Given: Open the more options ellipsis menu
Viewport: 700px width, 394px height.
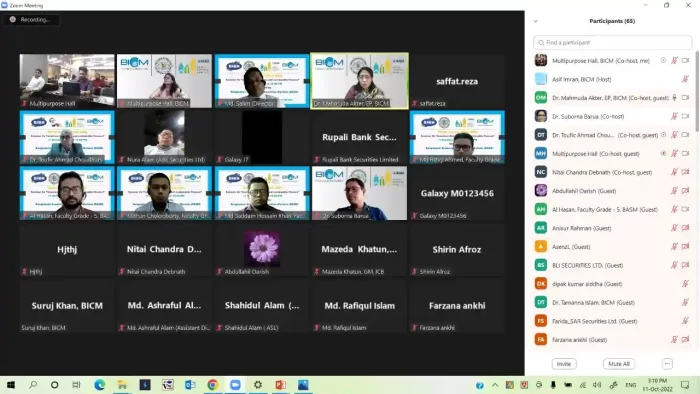Looking at the screenshot, I should tap(667, 364).
